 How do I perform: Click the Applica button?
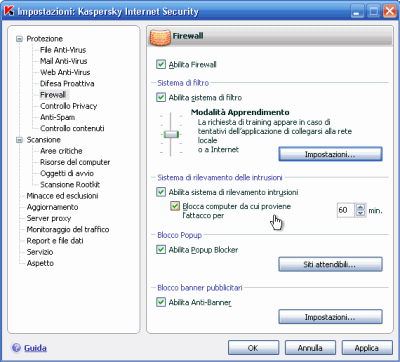(x=367, y=348)
